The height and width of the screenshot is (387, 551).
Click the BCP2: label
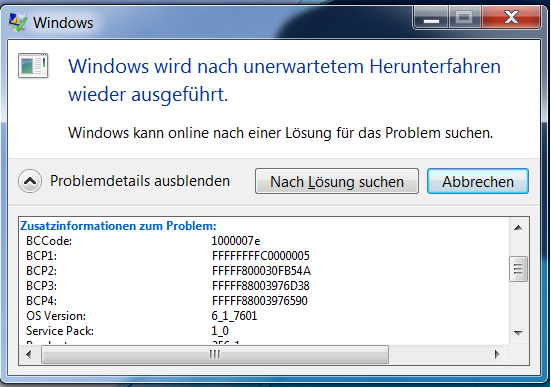point(41,271)
